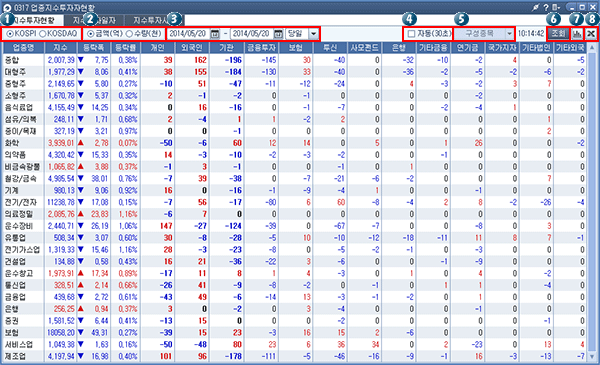
Task: Click the vertical scrollbar down arrow
Action: click(592, 356)
